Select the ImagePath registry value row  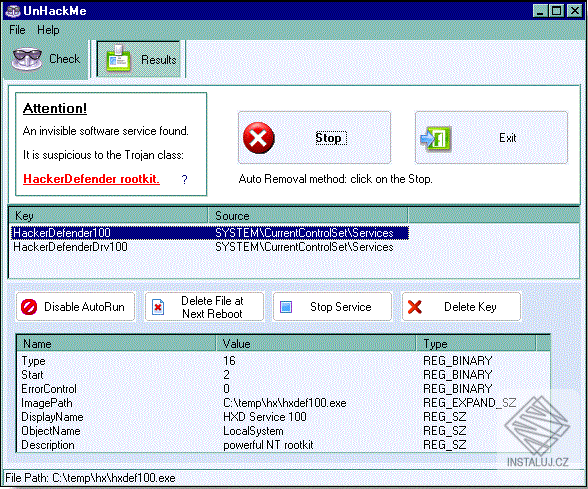click(283, 403)
